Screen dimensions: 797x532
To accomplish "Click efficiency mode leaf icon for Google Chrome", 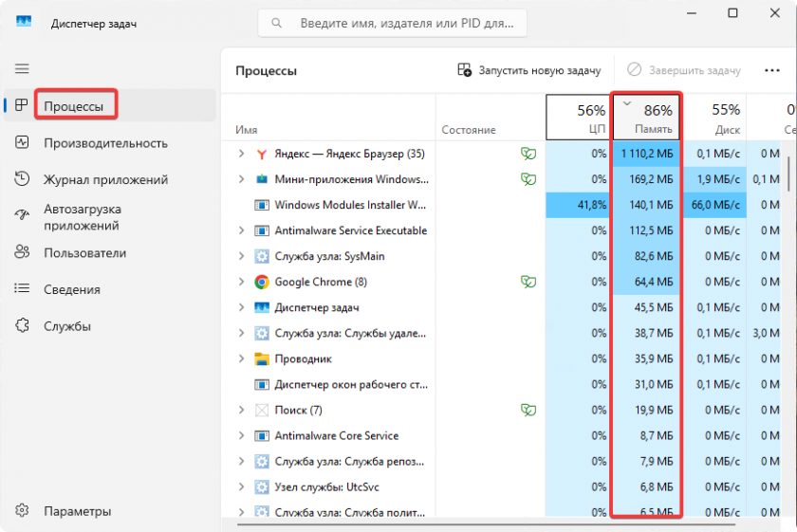I will click(x=527, y=282).
